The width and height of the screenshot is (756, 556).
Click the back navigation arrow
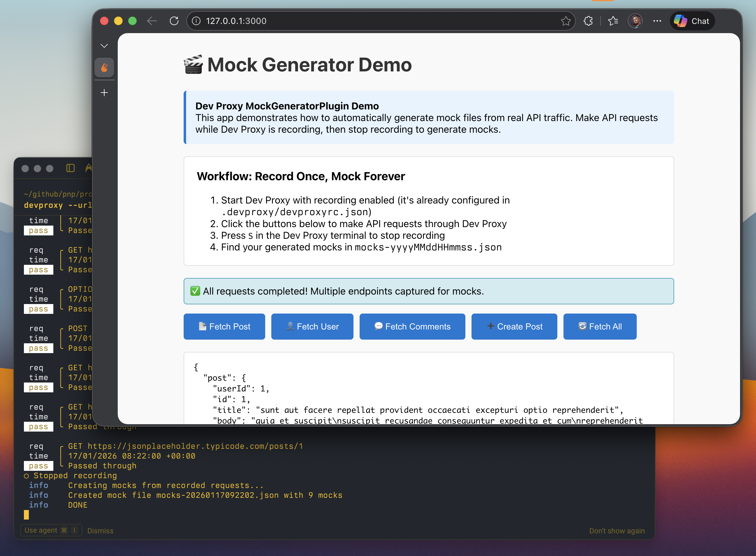pyautogui.click(x=152, y=21)
